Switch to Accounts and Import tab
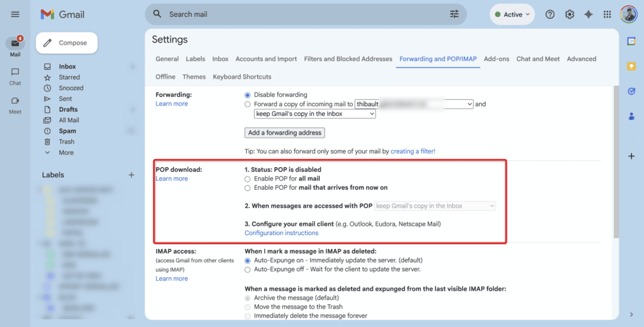644x327 pixels. pos(266,58)
